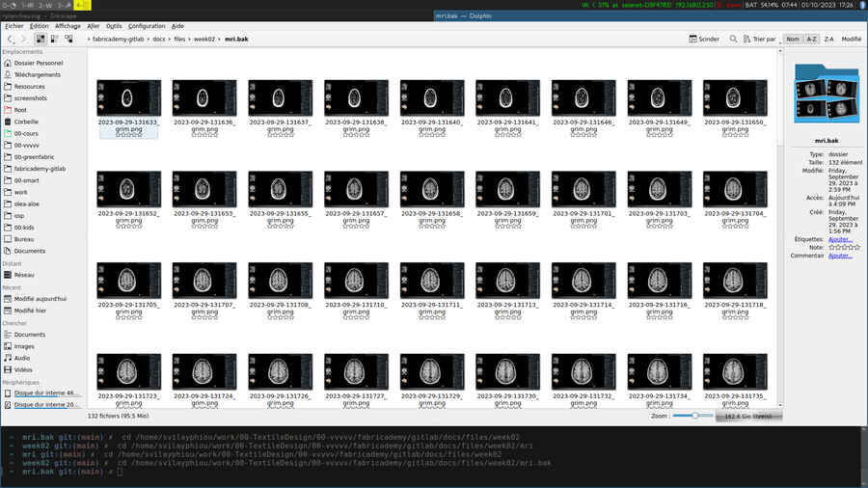Open the Affichage menu
The width and height of the screenshot is (868, 488).
[x=68, y=26]
